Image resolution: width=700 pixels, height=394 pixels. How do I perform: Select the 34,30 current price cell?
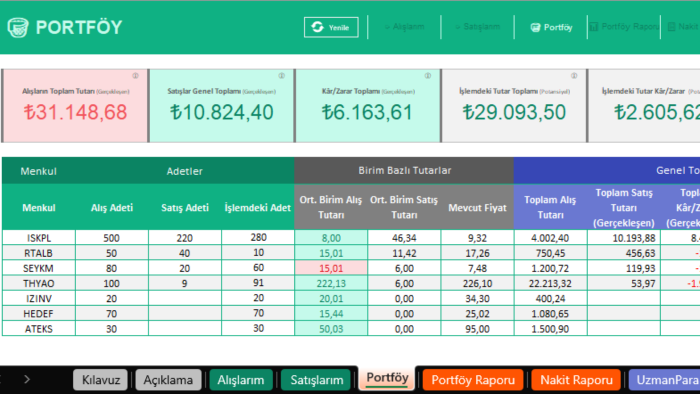477,299
